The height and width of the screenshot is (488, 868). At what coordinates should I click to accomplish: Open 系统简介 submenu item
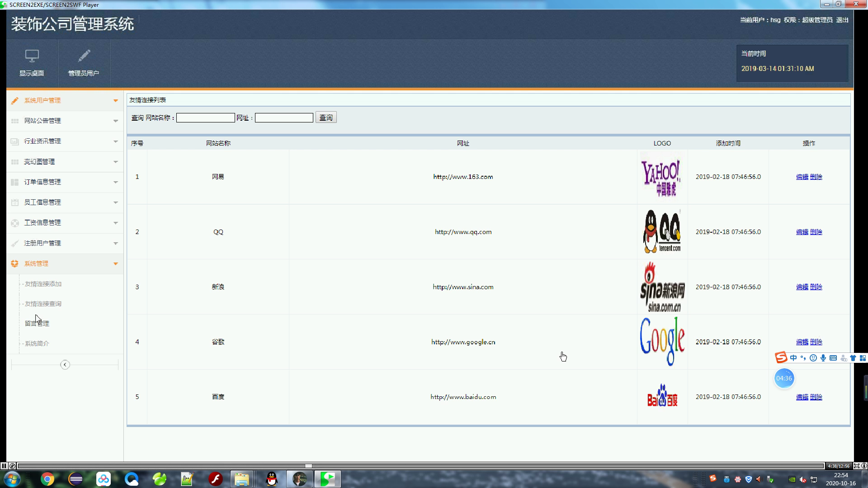coord(37,343)
